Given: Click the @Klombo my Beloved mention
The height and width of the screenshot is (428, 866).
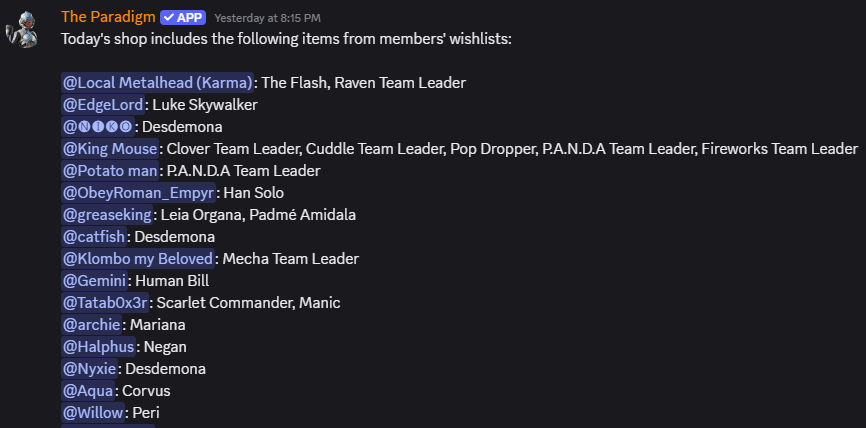Looking at the screenshot, I should point(138,259).
